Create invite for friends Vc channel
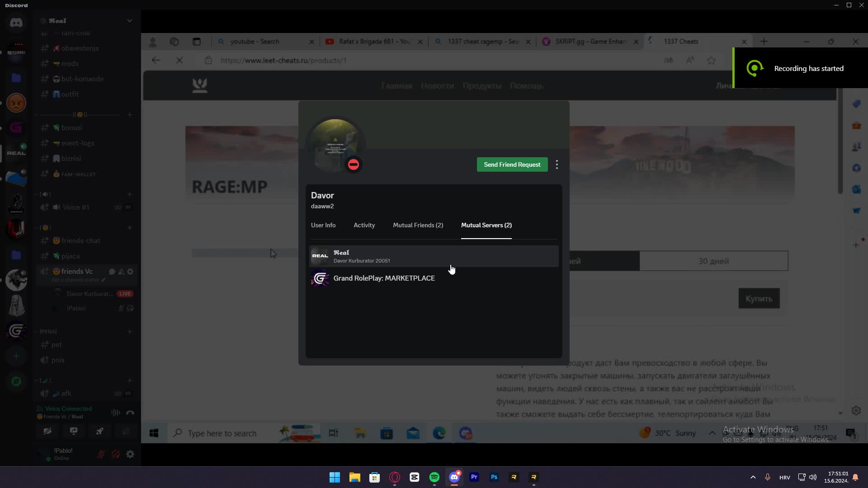The image size is (868, 488). 121,272
